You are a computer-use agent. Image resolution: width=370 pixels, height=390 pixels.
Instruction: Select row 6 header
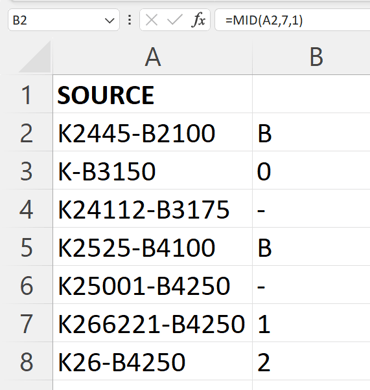point(26,285)
